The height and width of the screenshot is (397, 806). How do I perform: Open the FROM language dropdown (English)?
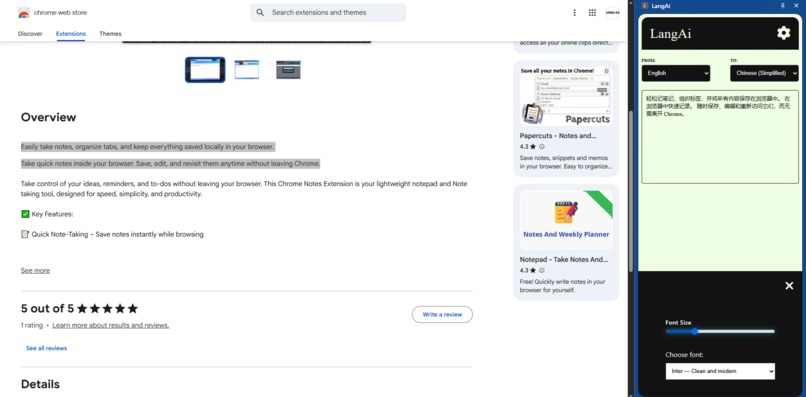pyautogui.click(x=675, y=73)
